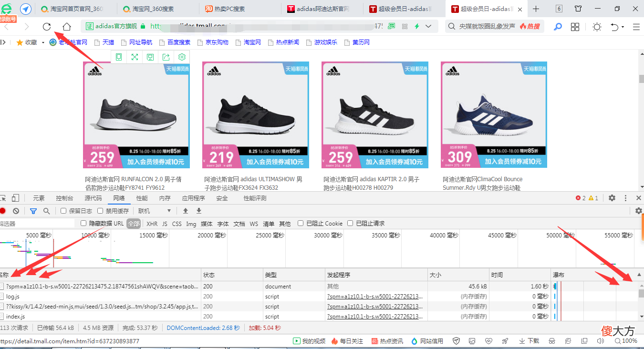Screen dimensions: 644x349
Task: Open the browser hamburger menu
Action: [x=636, y=27]
